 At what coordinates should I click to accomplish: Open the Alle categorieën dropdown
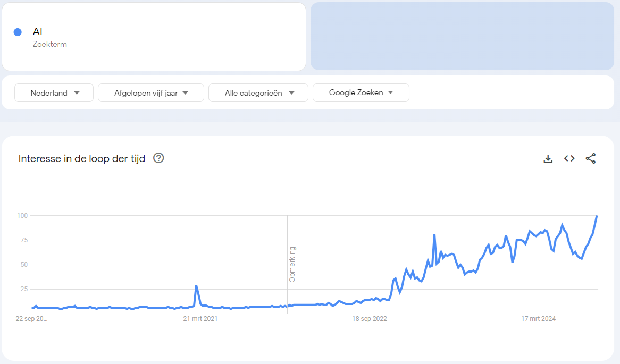(x=258, y=92)
